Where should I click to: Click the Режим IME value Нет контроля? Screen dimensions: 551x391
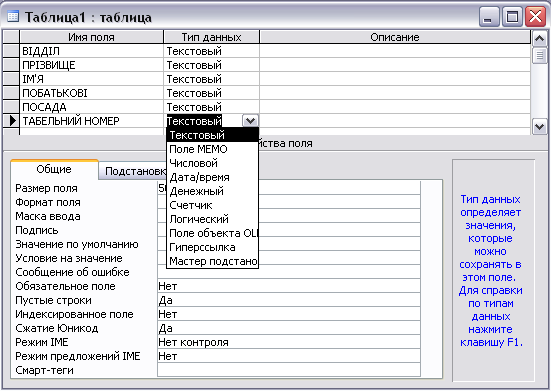[289, 342]
